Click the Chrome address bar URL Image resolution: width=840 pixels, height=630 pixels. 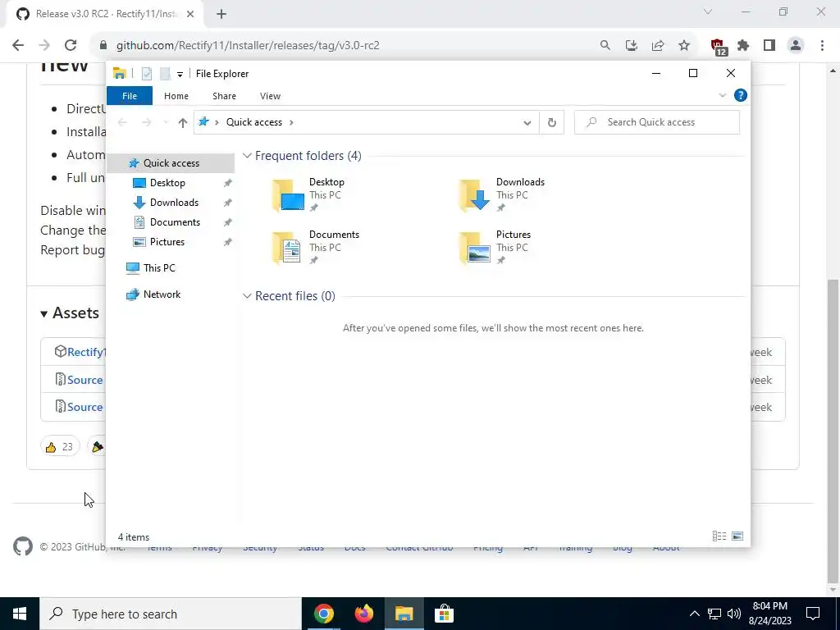pos(248,46)
